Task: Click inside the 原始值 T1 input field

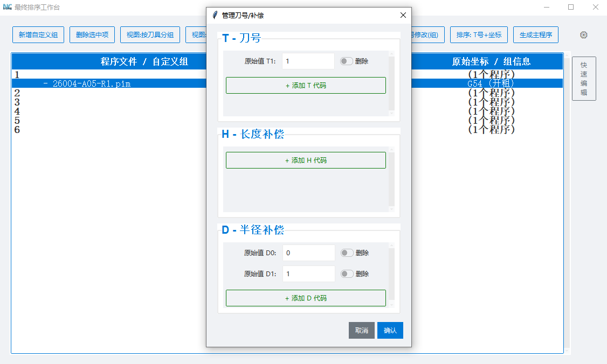Action: [308, 61]
